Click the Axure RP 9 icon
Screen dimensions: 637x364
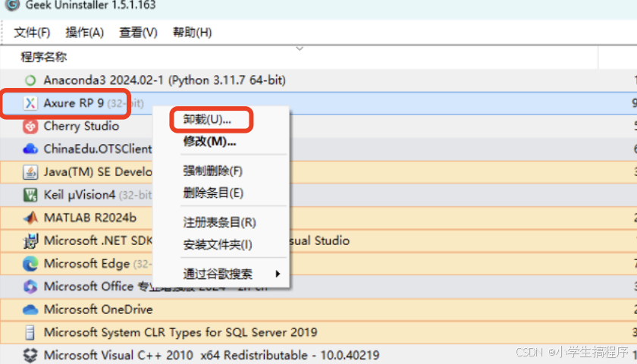coord(30,103)
